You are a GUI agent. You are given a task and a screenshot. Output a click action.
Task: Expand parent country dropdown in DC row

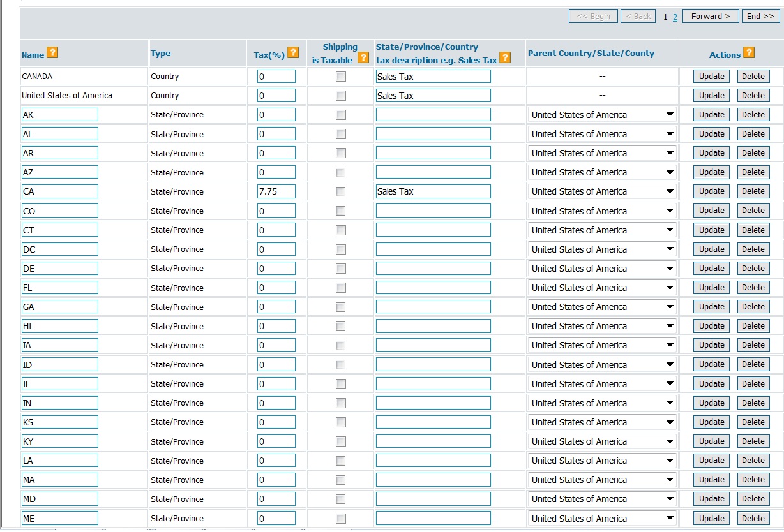coord(602,249)
